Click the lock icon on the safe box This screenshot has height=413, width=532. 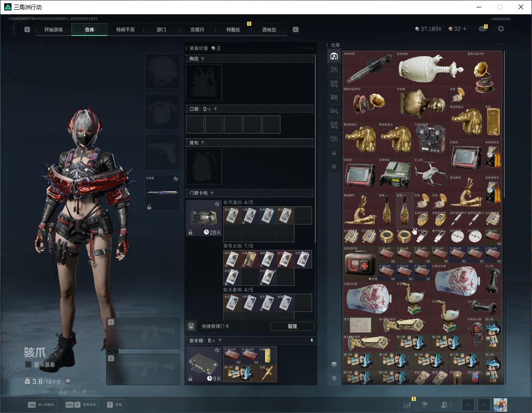pyautogui.click(x=190, y=378)
